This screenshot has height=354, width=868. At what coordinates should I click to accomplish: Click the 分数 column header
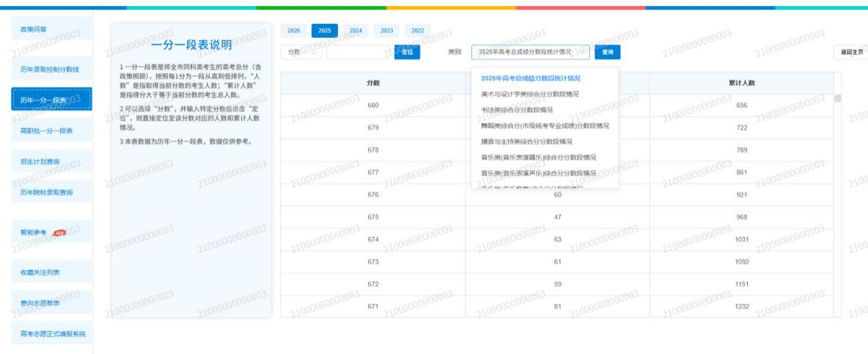(373, 82)
